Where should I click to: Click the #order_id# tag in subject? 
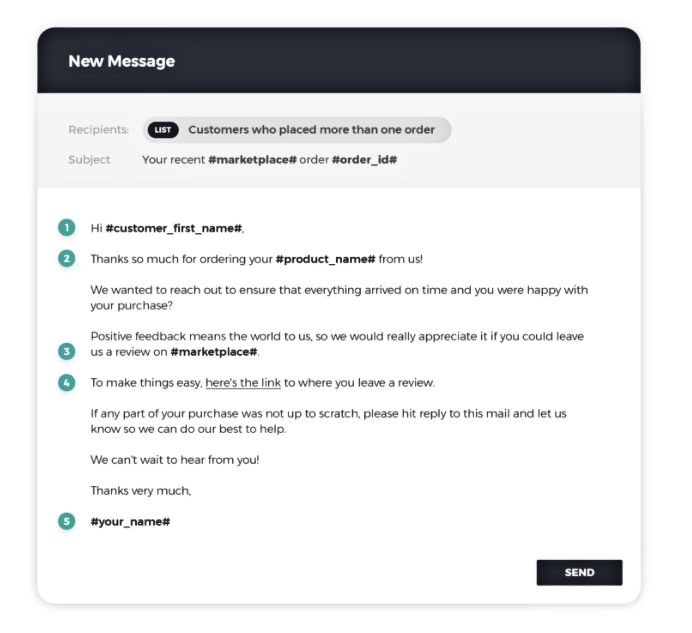click(x=364, y=160)
